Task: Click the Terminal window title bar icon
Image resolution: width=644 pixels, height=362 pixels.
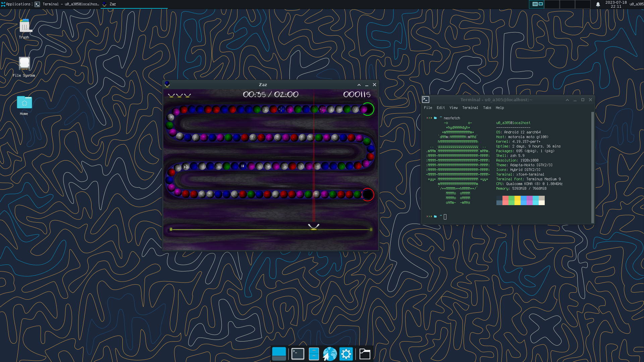Action: tap(426, 100)
